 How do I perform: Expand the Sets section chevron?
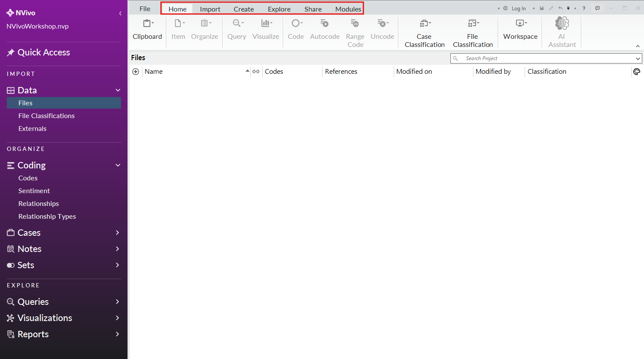point(118,265)
